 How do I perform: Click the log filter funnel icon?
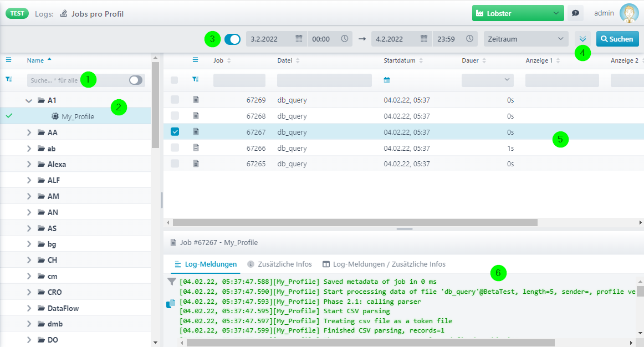[172, 282]
